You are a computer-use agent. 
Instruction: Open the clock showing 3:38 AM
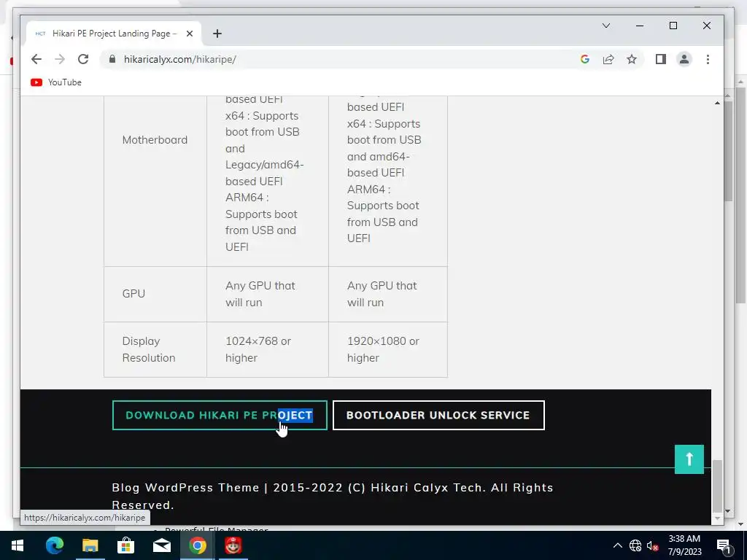point(684,545)
